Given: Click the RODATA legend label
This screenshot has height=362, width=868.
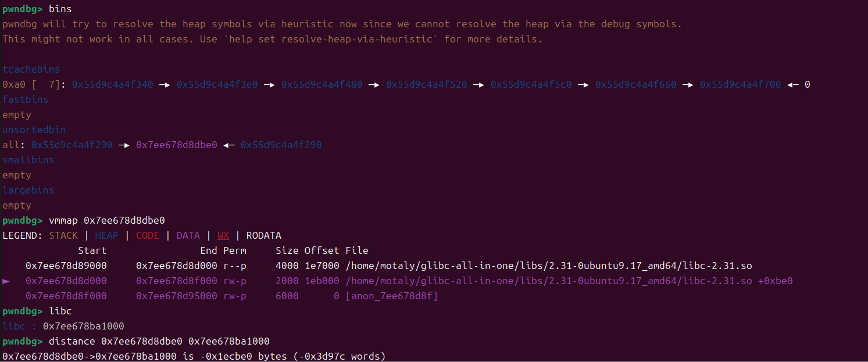Looking at the screenshot, I should [263, 236].
